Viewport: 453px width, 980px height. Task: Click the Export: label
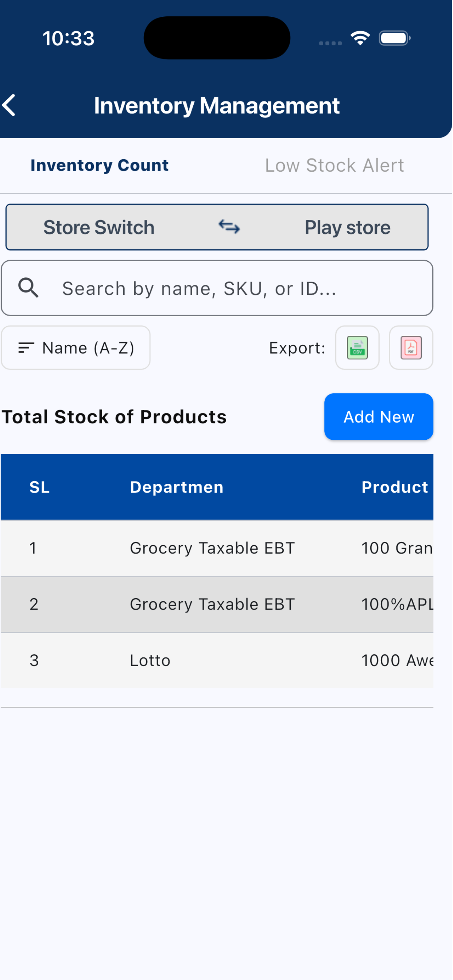(x=297, y=348)
